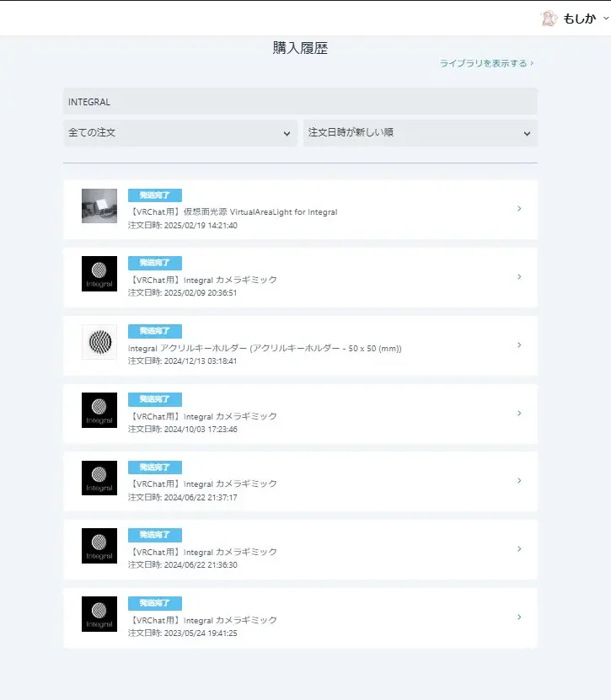This screenshot has width=611, height=700.
Task: Expand the もしか account menu chevron
Action: pos(606,19)
